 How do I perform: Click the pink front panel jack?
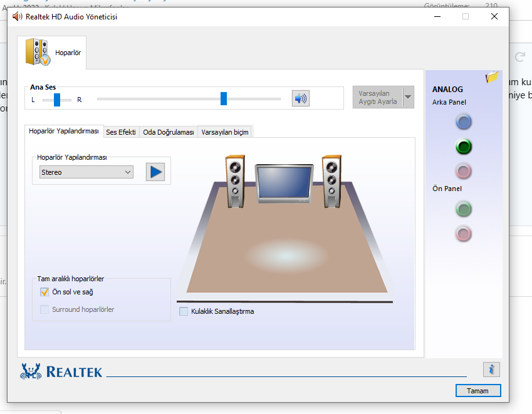point(464,234)
